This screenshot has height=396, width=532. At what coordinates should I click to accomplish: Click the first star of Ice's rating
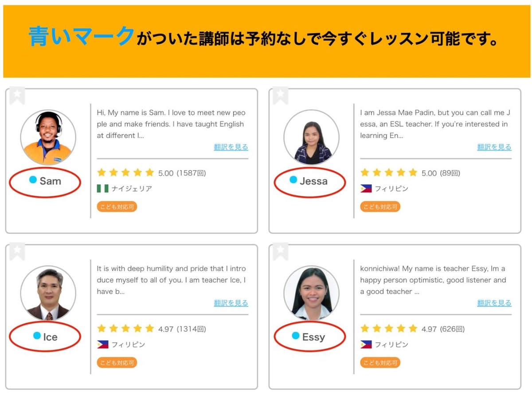coord(102,329)
